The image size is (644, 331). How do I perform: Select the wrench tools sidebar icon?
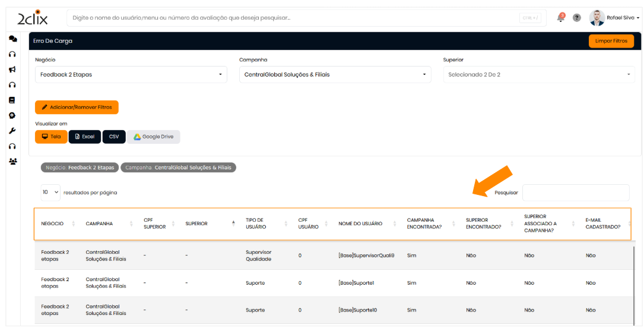(12, 131)
